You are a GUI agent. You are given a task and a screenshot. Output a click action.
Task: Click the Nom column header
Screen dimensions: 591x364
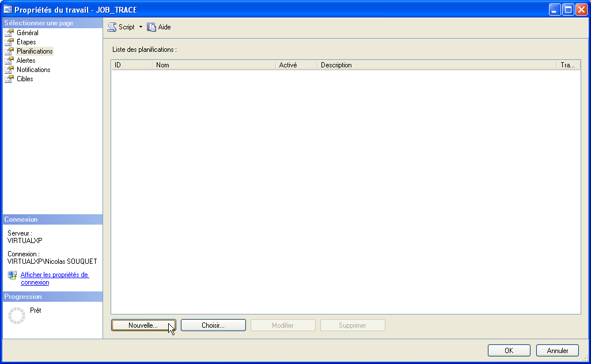tap(214, 65)
